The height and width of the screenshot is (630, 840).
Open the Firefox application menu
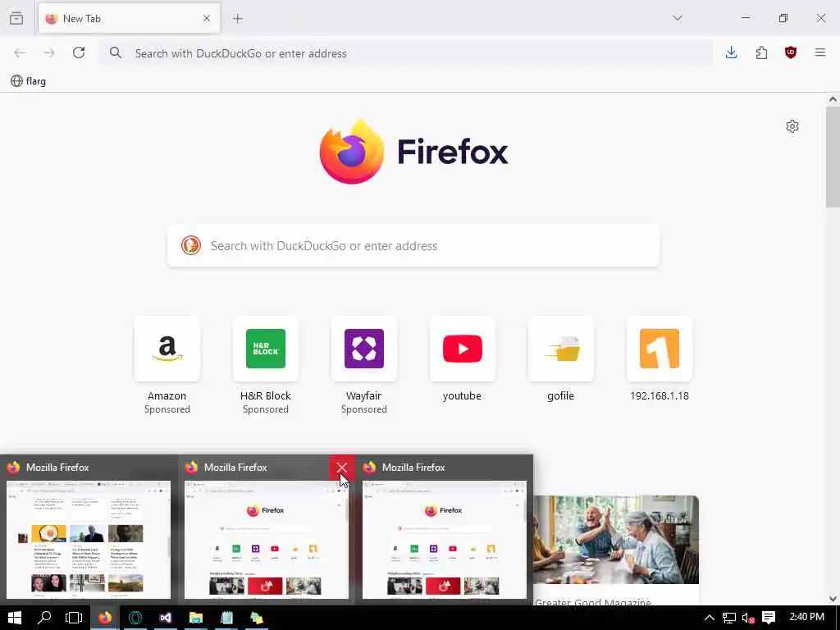(x=820, y=52)
